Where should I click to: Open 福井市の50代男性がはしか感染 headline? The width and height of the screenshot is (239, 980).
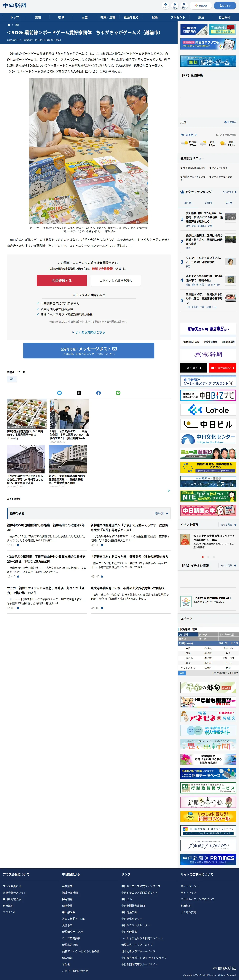click(46, 527)
